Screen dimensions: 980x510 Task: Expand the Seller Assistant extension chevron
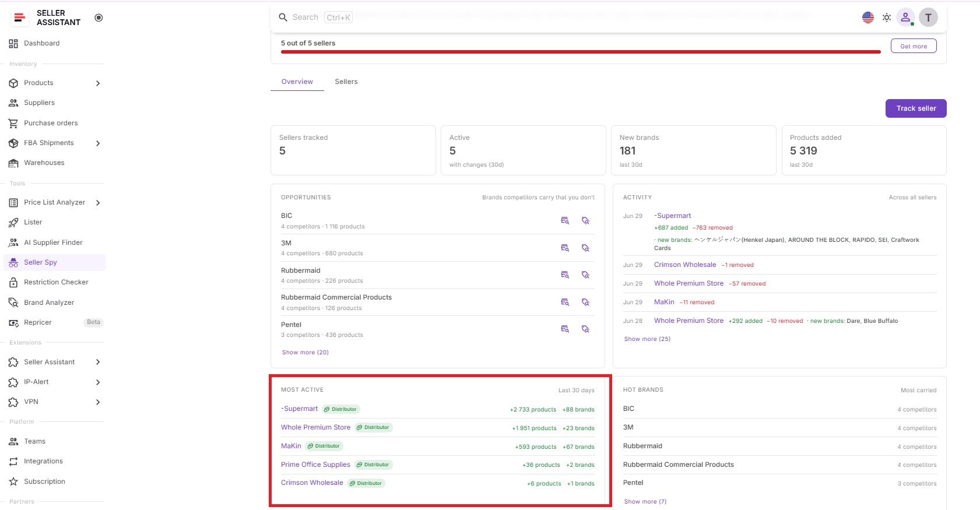(x=98, y=362)
